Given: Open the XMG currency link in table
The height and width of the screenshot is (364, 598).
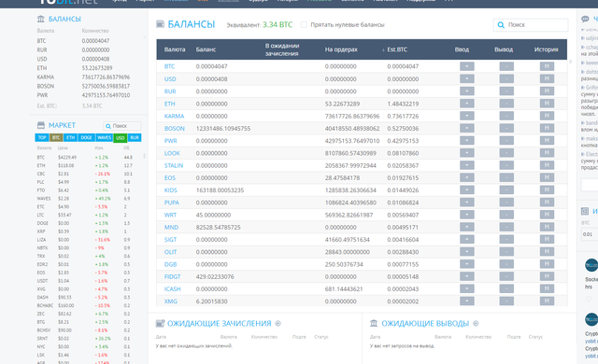Looking at the screenshot, I should click(171, 301).
